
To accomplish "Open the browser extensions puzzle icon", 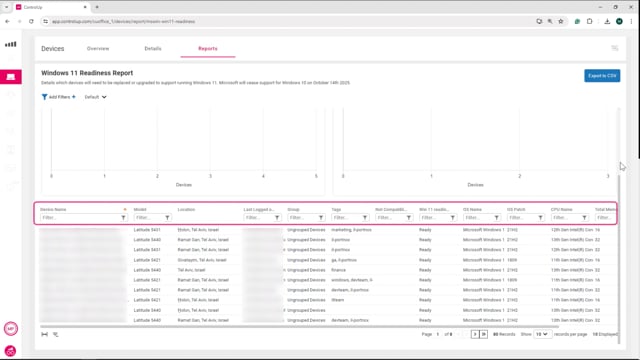I will [x=589, y=21].
